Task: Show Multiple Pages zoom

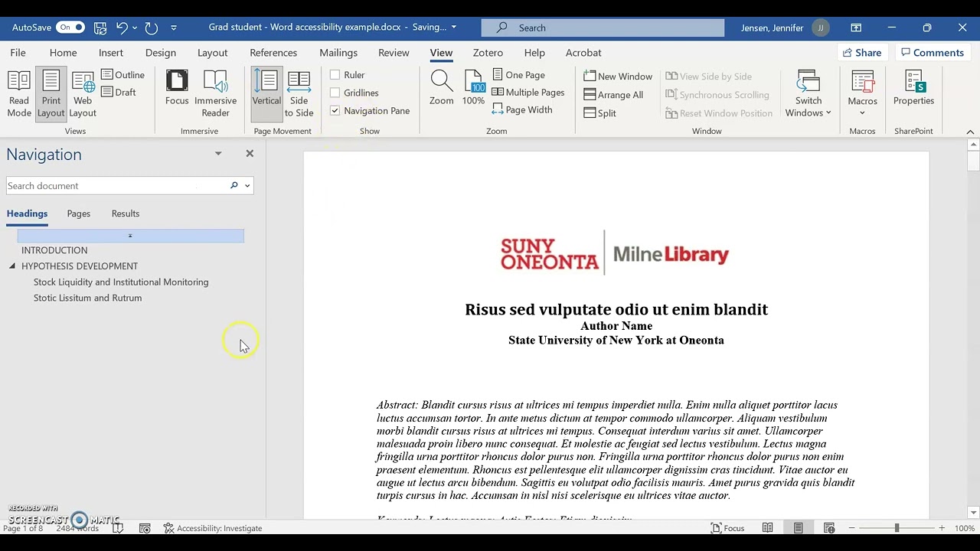Action: tap(528, 93)
